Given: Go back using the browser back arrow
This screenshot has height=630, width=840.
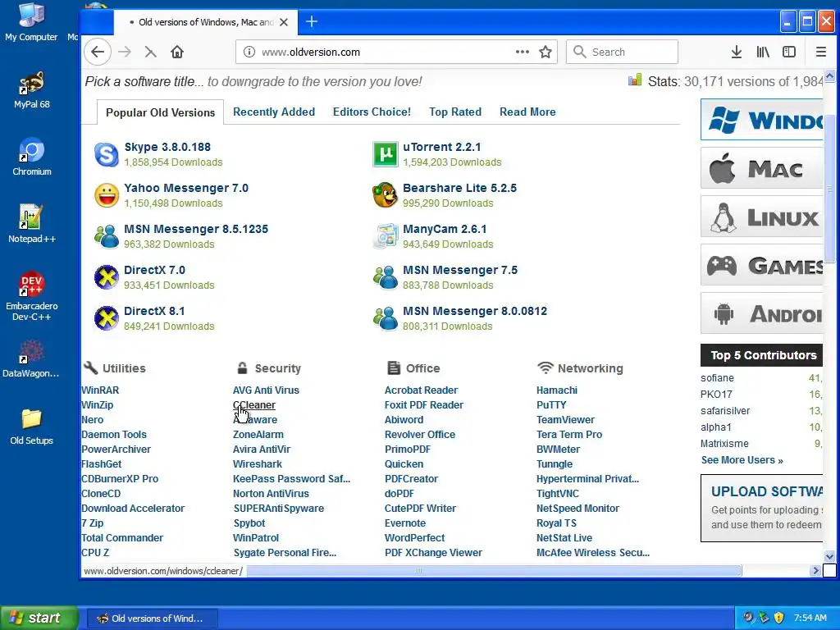Looking at the screenshot, I should tap(98, 52).
